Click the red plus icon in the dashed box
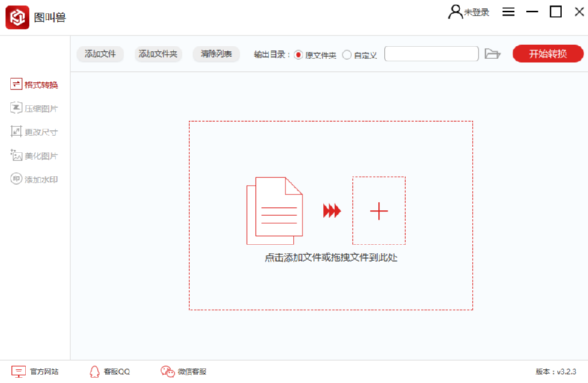This screenshot has width=588, height=383. (379, 211)
